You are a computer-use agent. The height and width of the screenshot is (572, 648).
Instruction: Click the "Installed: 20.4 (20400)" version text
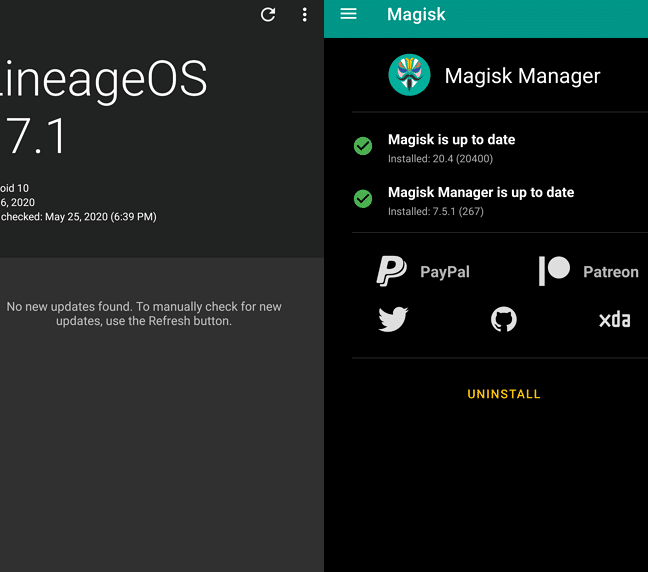pyautogui.click(x=440, y=159)
